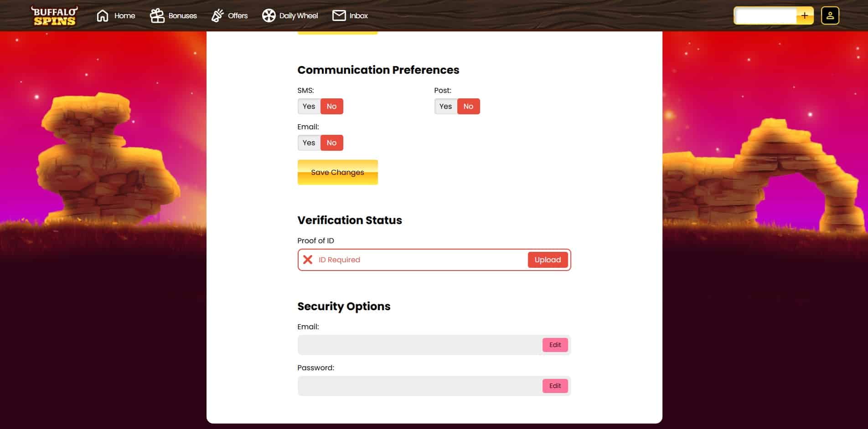Image resolution: width=868 pixels, height=429 pixels.
Task: Switch Post preference to Yes
Action: tap(445, 106)
